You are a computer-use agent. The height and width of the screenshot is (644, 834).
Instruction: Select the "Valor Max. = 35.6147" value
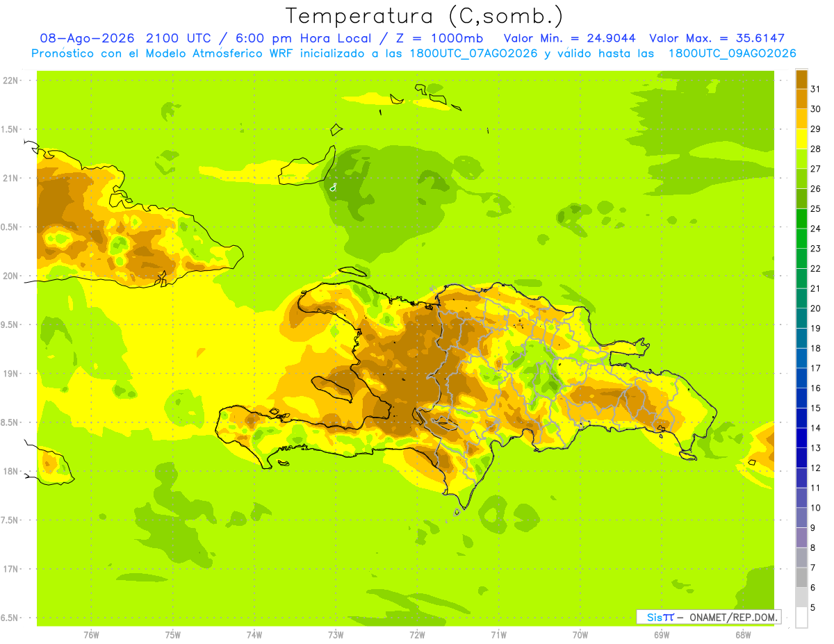(x=717, y=39)
